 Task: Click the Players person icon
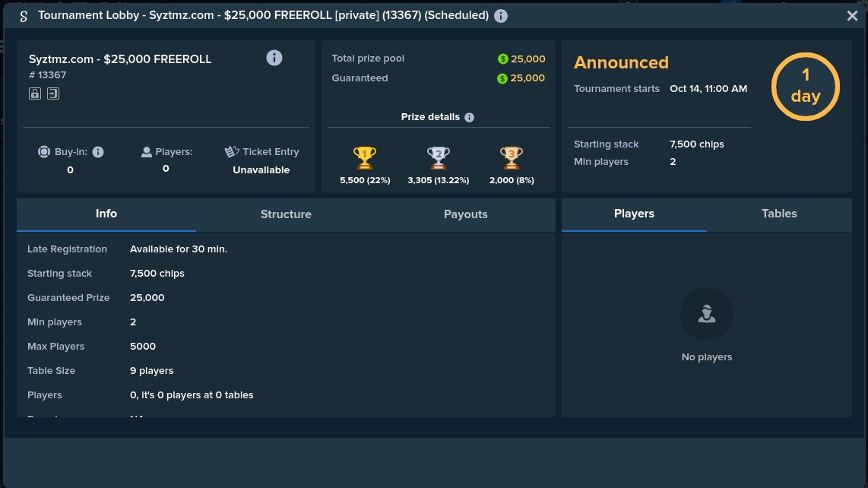coord(146,152)
